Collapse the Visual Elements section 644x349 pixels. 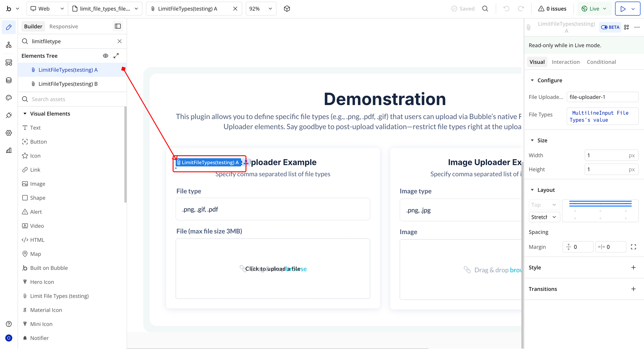click(x=25, y=114)
